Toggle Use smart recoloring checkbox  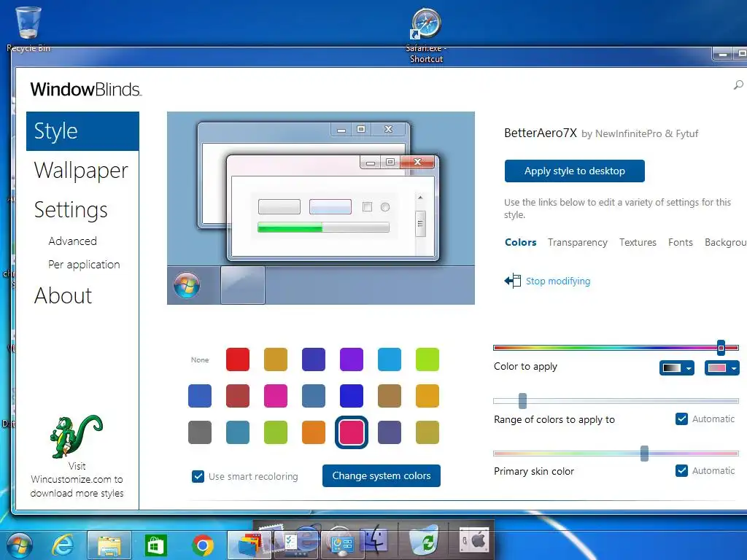[x=198, y=476]
